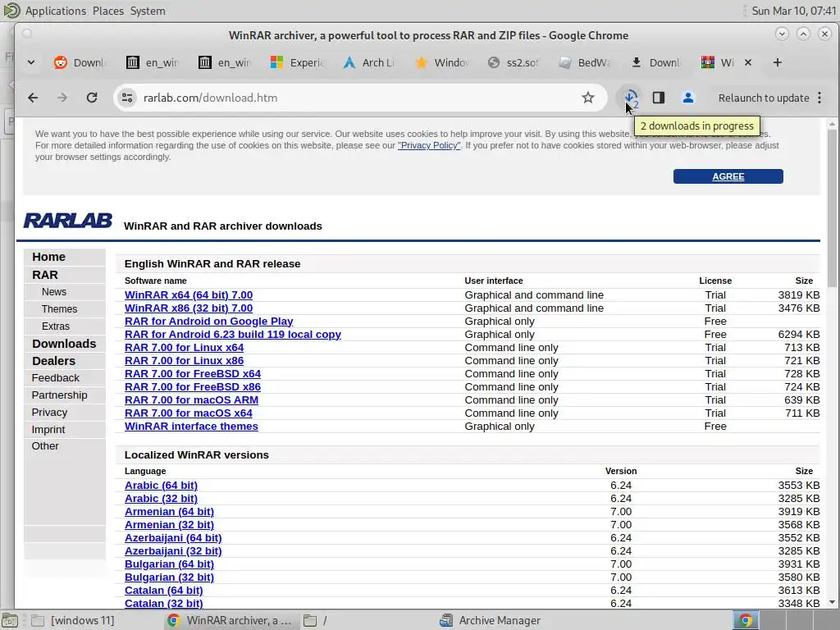840x630 pixels.
Task: Download WinRAR x86 (32 bit) 7.00
Action: click(189, 308)
